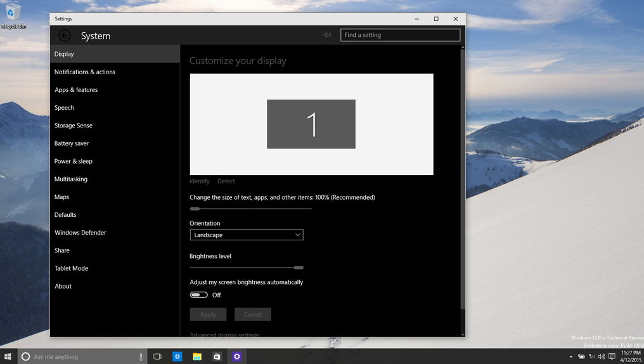This screenshot has width=644, height=364.
Task: Go to Tablet Mode settings
Action: click(71, 268)
